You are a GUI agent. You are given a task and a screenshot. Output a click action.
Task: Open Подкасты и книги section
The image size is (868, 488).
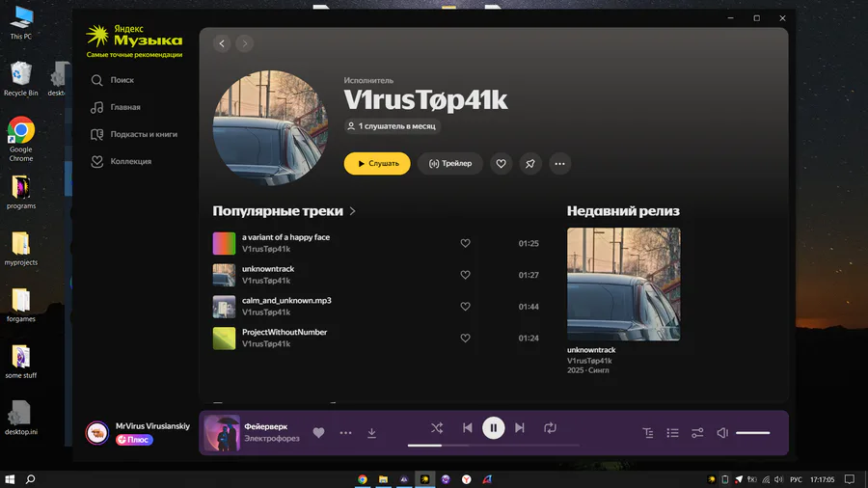[x=134, y=134]
